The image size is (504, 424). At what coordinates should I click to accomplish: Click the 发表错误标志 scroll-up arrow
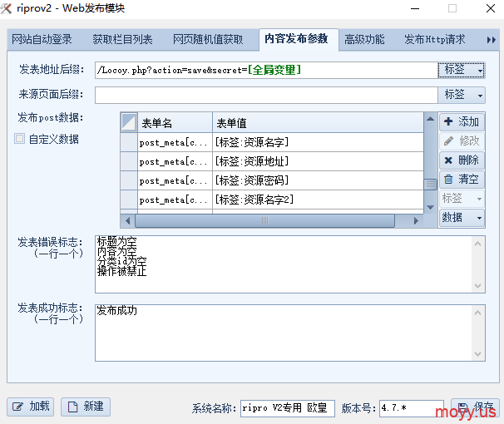pos(477,244)
